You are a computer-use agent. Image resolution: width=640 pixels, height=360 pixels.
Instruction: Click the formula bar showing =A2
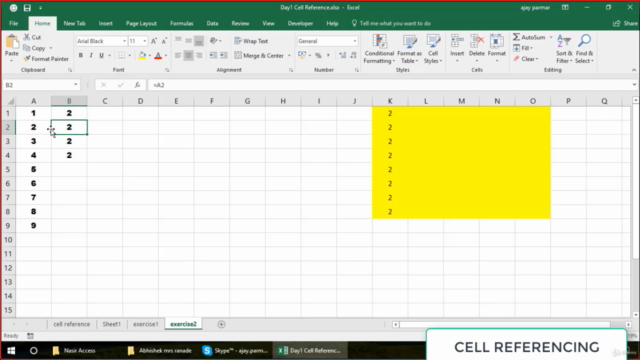(388, 85)
